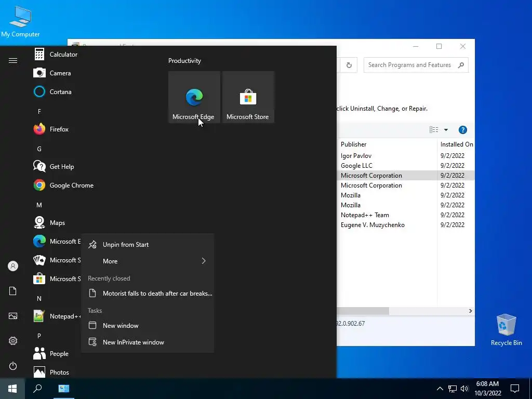
Task: Open Microsoft Solitaire cards icon
Action: 39,260
